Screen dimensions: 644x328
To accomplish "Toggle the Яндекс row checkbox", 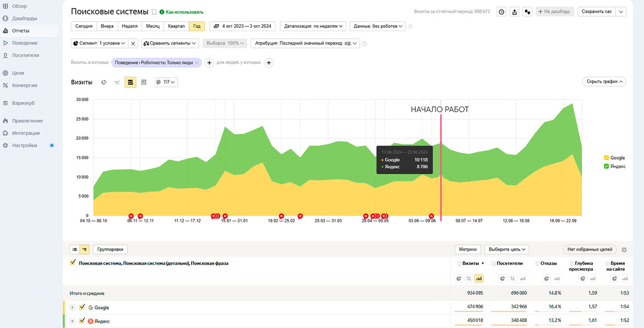I will pyautogui.click(x=82, y=321).
